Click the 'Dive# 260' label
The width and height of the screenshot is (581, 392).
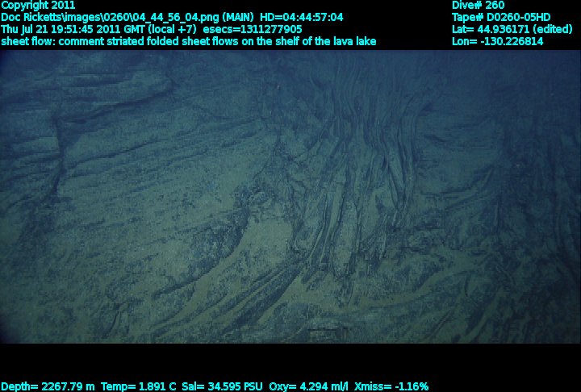(478, 5)
